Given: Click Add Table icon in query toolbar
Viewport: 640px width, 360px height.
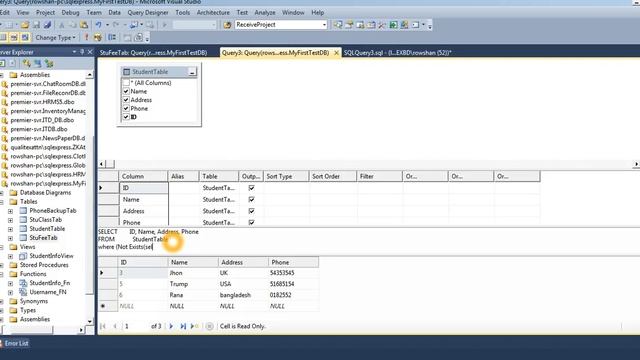Looking at the screenshot, I should tap(127, 38).
